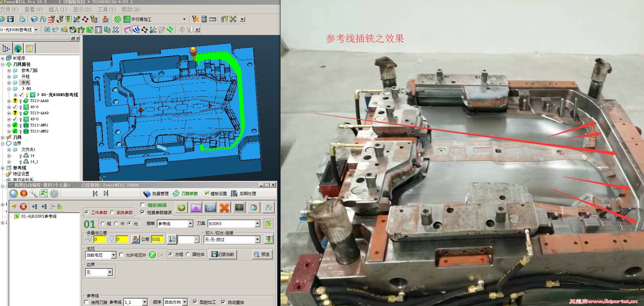Image resolution: width=644 pixels, height=306 pixels.
Task: Click the green plus add icon
Action: pyautogui.click(x=181, y=208)
